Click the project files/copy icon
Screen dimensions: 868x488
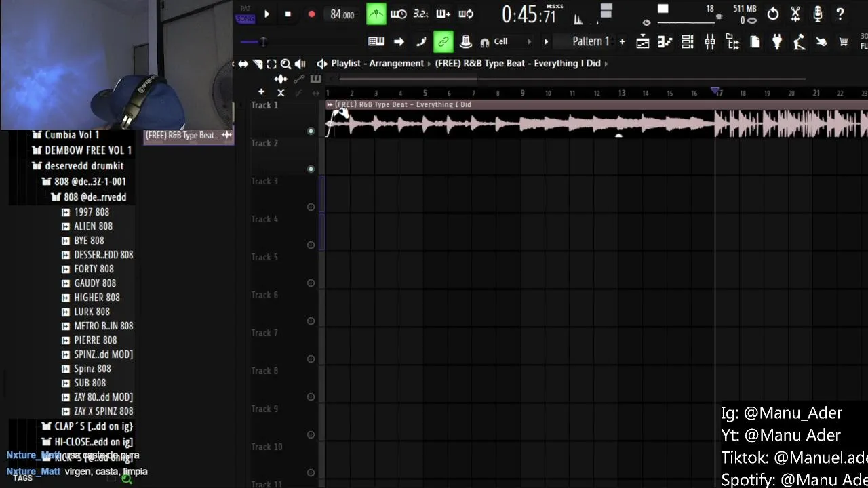pos(755,42)
